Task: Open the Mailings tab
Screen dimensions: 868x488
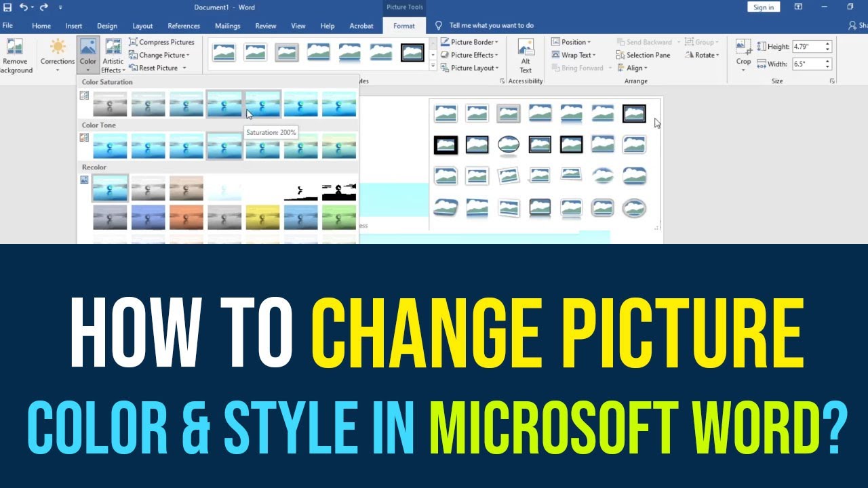Action: tap(228, 26)
